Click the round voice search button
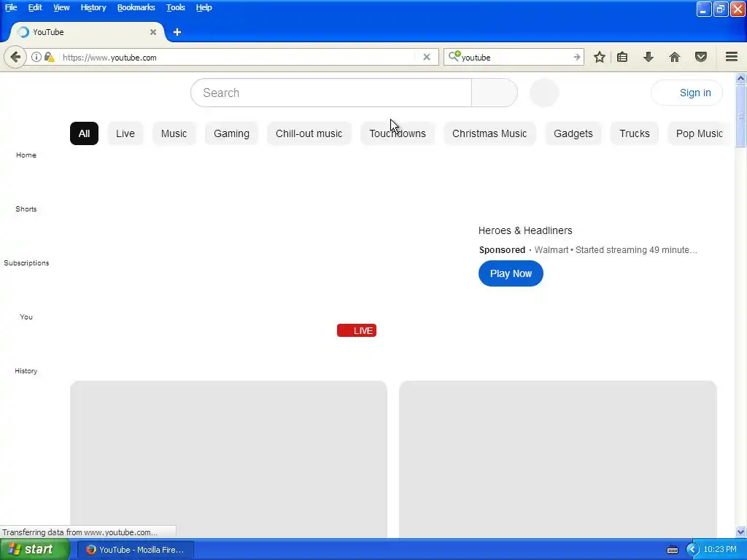The width and height of the screenshot is (747, 560). (544, 93)
